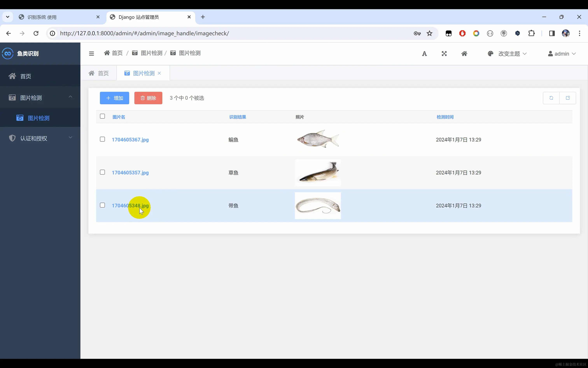The width and height of the screenshot is (588, 368).
Task: Reload the page with browser refresh icon
Action: 36,33
